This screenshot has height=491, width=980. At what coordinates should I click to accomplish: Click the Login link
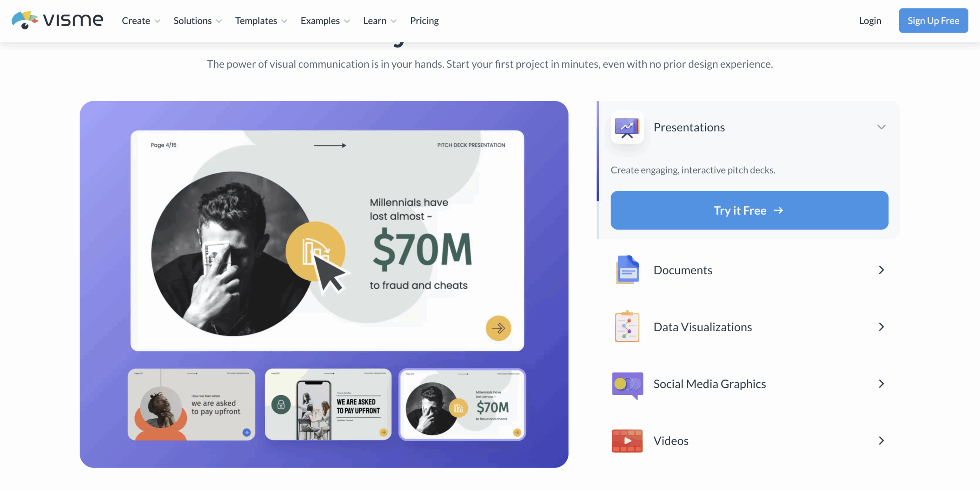(870, 21)
